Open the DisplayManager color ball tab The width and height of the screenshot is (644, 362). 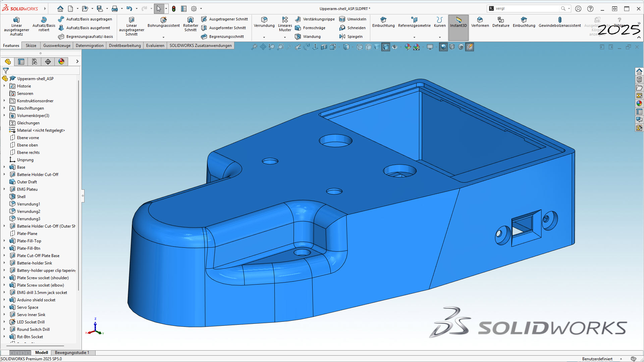point(61,61)
